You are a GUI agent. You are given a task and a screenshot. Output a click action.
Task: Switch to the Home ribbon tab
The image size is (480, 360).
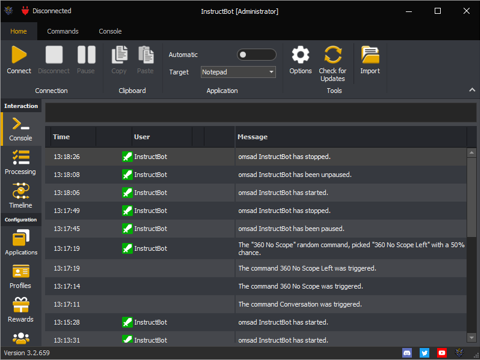(19, 31)
